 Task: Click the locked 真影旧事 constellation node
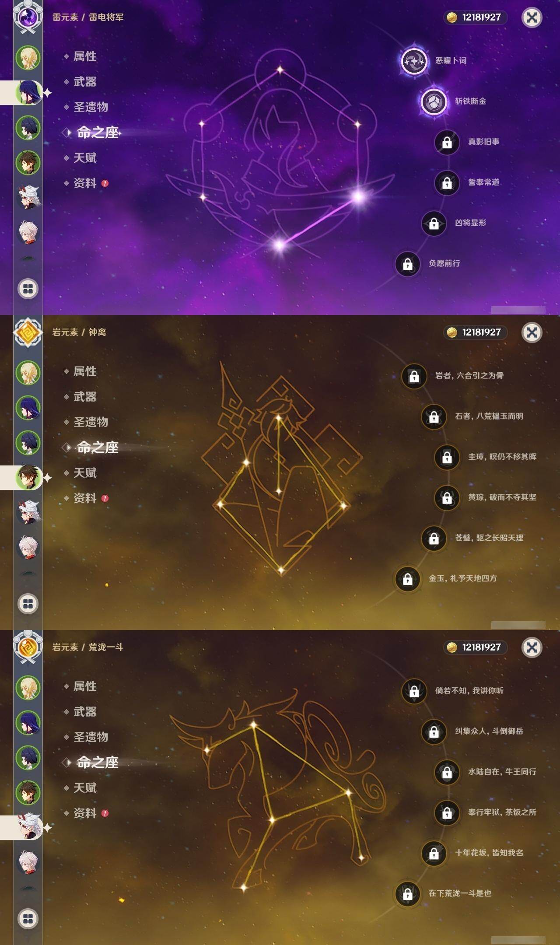pyautogui.click(x=447, y=142)
